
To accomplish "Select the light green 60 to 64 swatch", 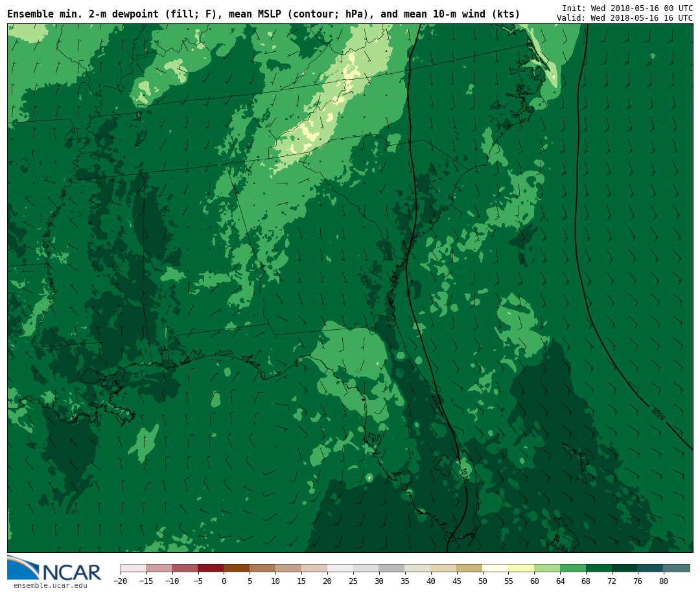I will point(547,568).
